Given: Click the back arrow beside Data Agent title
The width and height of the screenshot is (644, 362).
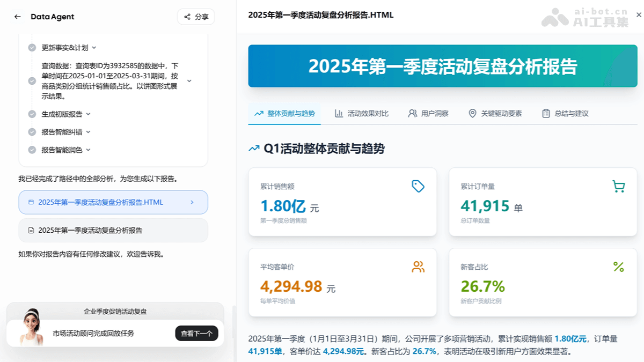Looking at the screenshot, I should tap(16, 17).
